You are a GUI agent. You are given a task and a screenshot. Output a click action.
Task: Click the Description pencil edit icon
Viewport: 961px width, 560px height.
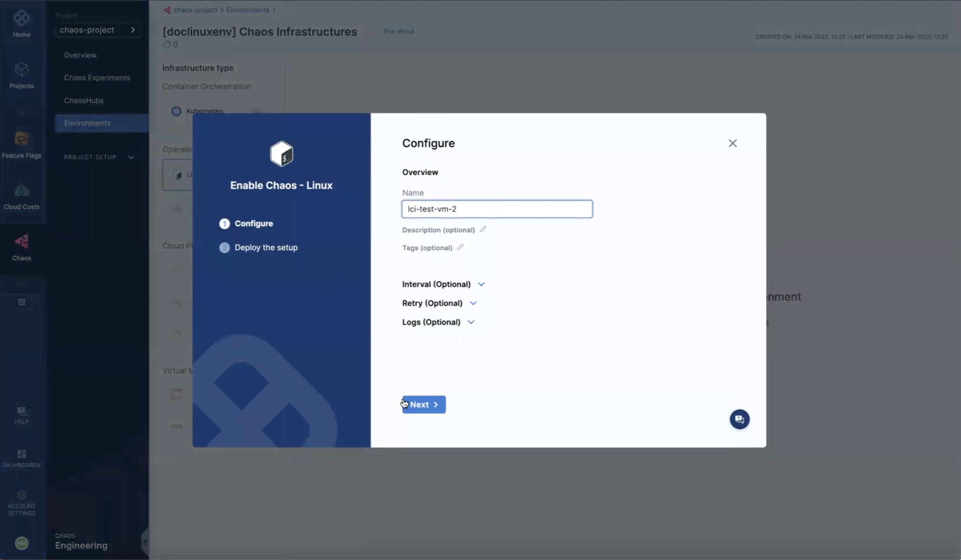point(483,229)
